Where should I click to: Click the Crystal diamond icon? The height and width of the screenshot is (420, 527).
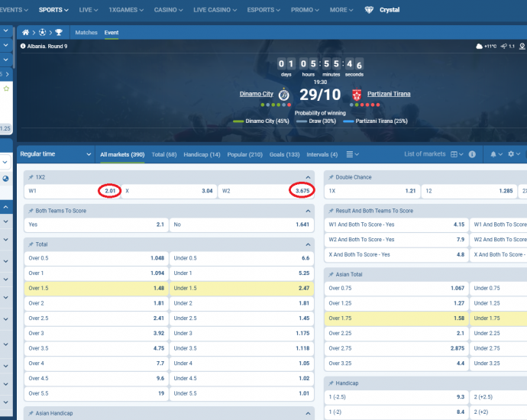pos(369,10)
